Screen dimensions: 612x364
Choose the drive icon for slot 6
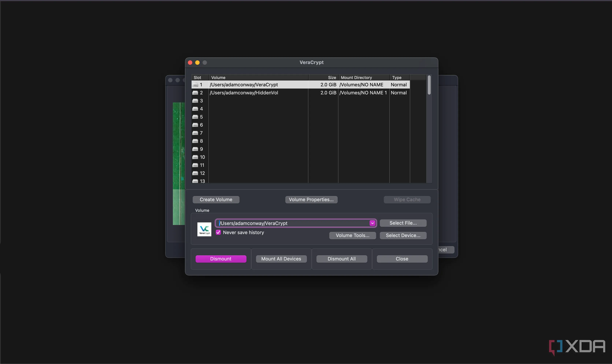click(x=195, y=125)
